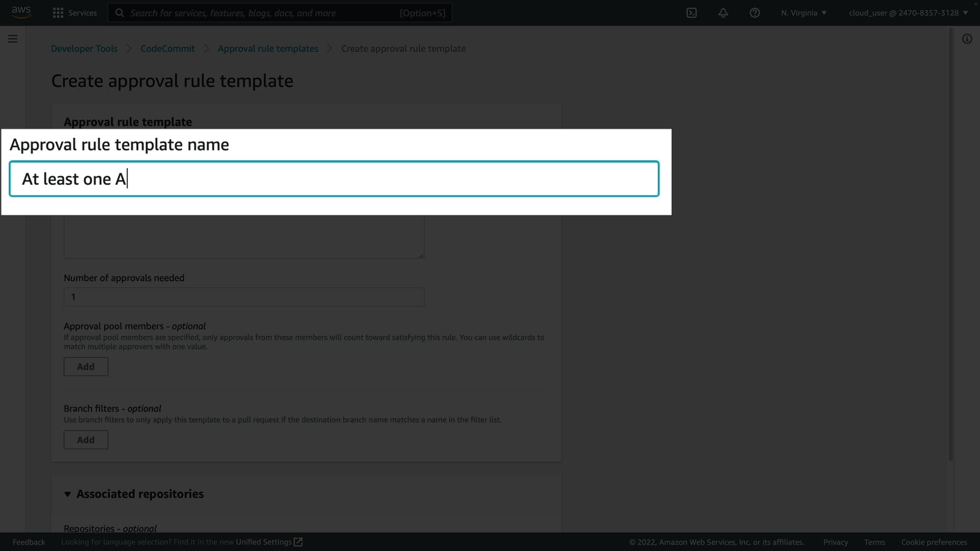Viewport: 980px width, 551px height.
Task: Go to CodeCommit breadcrumb
Action: point(167,48)
